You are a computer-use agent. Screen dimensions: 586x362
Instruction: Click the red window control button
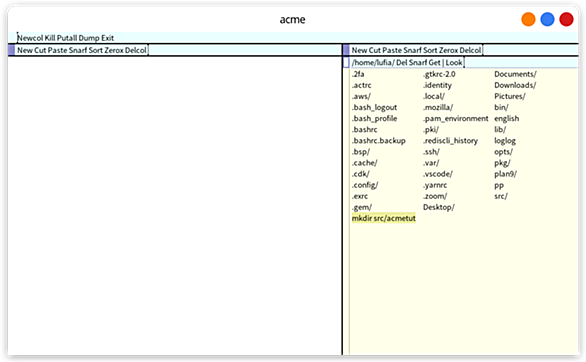coord(566,19)
